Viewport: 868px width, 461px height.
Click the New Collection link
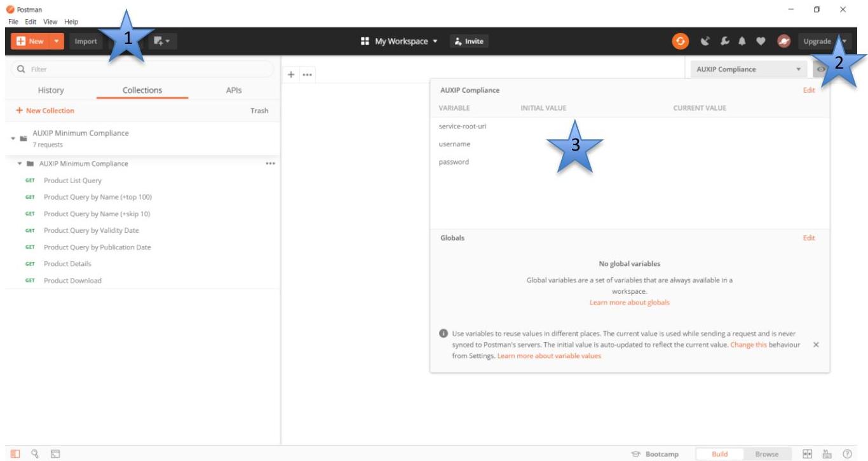click(45, 111)
